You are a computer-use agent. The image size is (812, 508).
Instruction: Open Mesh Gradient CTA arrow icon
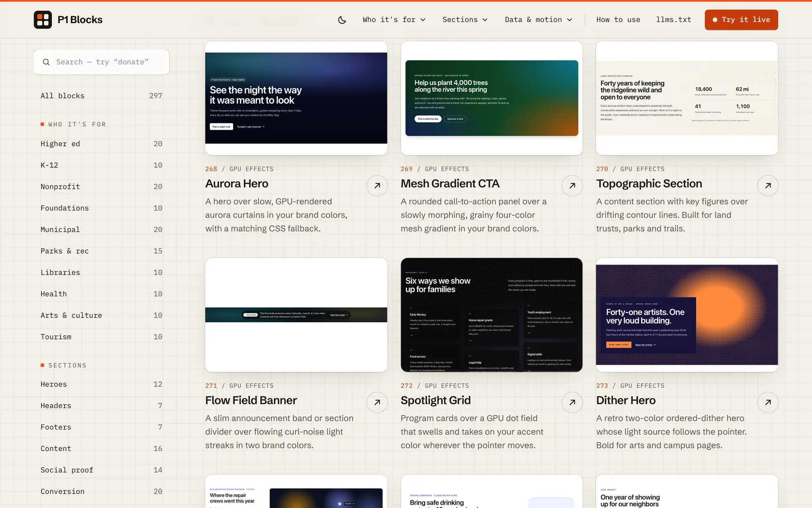click(572, 186)
